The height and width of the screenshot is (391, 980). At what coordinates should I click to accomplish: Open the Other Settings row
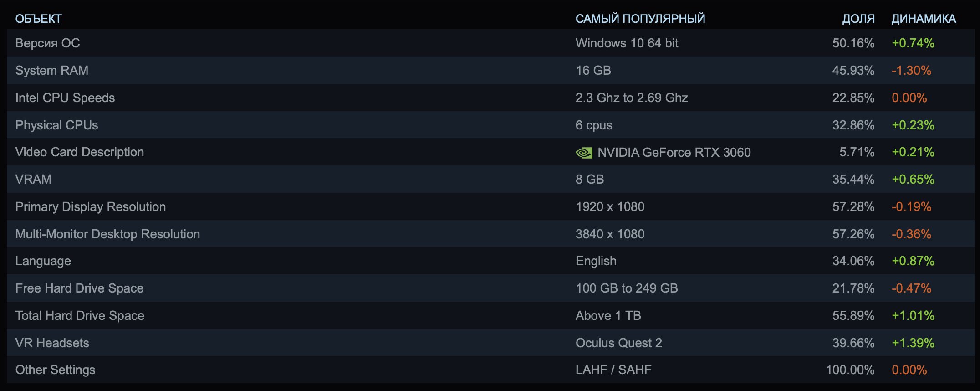point(490,370)
